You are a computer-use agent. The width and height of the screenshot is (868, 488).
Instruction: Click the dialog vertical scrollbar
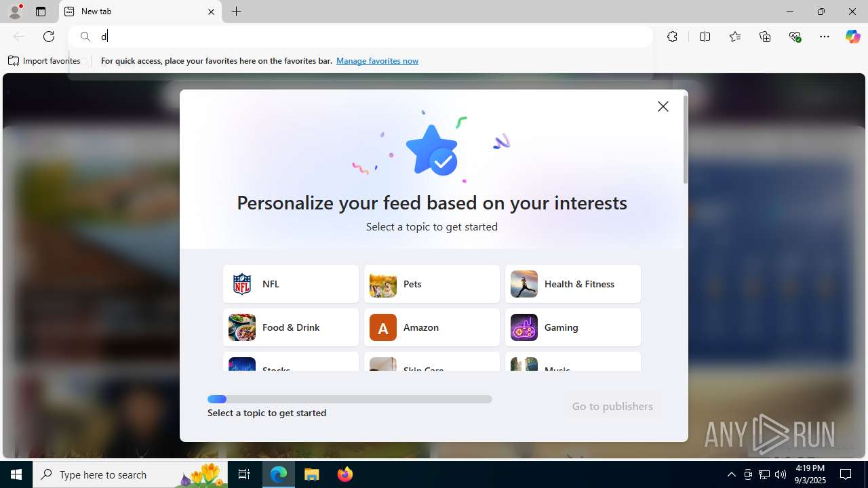tap(685, 140)
